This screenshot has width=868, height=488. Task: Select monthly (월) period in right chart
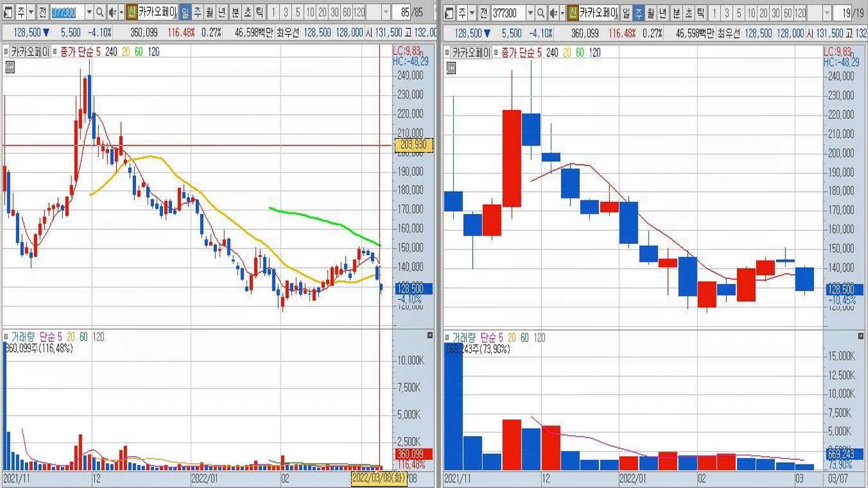(651, 13)
